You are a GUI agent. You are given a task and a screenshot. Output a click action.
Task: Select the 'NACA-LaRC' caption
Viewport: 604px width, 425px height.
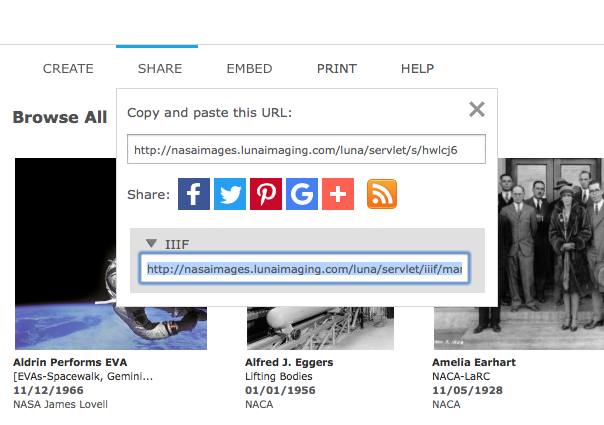[x=461, y=376]
